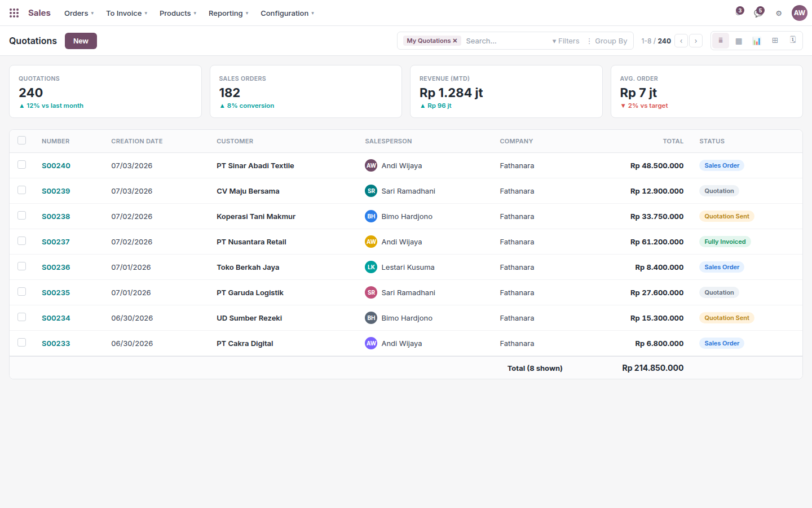Click Andi Wijaya avatar in S00233 row
This screenshot has width=812, height=508.
[371, 343]
